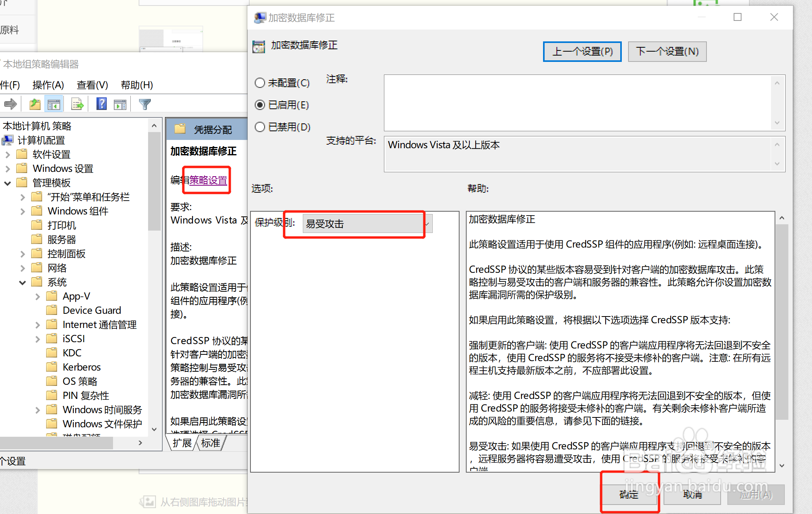Click the KDC folder icon
Screen dimensions: 812x514
click(52, 353)
